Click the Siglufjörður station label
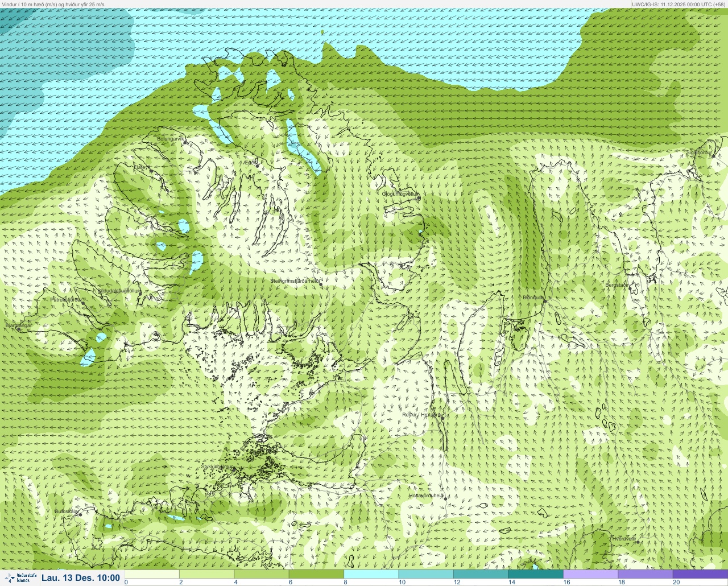The width and height of the screenshot is (728, 586). [x=699, y=152]
